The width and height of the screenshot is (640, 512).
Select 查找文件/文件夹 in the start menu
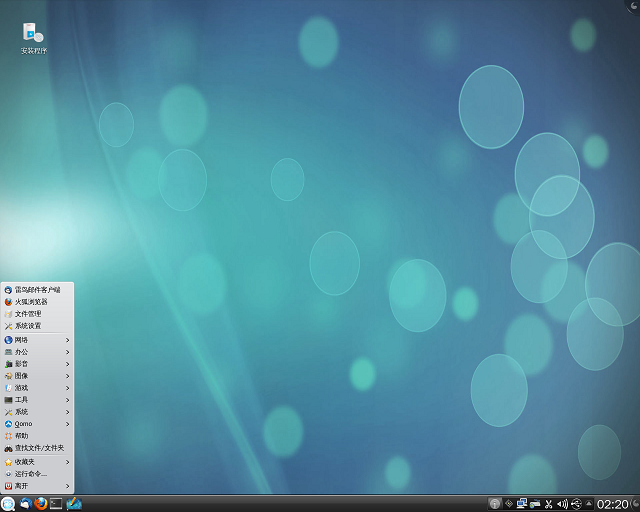(x=37, y=448)
